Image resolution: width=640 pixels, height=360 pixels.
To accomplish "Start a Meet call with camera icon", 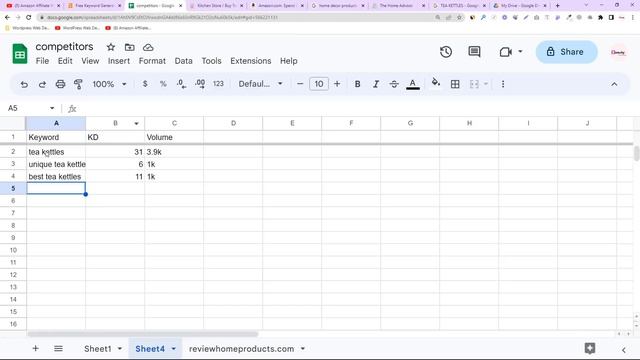I will [x=506, y=52].
